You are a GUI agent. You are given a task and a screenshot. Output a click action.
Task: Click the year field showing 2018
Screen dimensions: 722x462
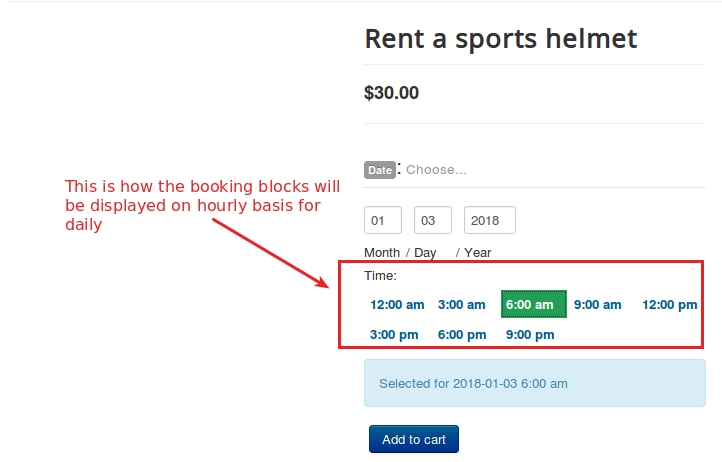489,220
